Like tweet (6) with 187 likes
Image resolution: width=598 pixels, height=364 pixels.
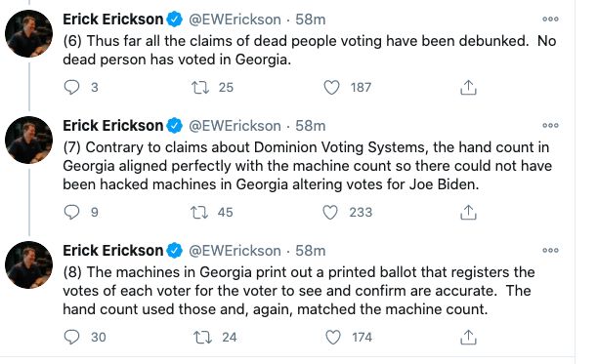[x=331, y=87]
